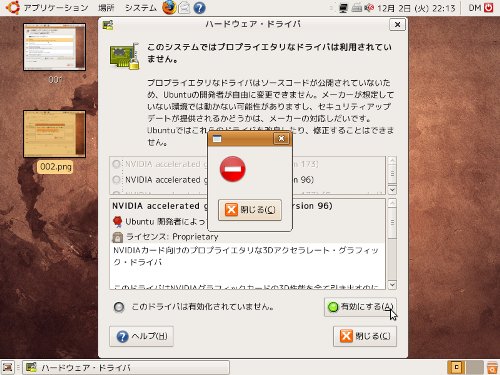Switch to the first workspace
Image resolution: width=500 pixels, height=375 pixels.
point(456,368)
